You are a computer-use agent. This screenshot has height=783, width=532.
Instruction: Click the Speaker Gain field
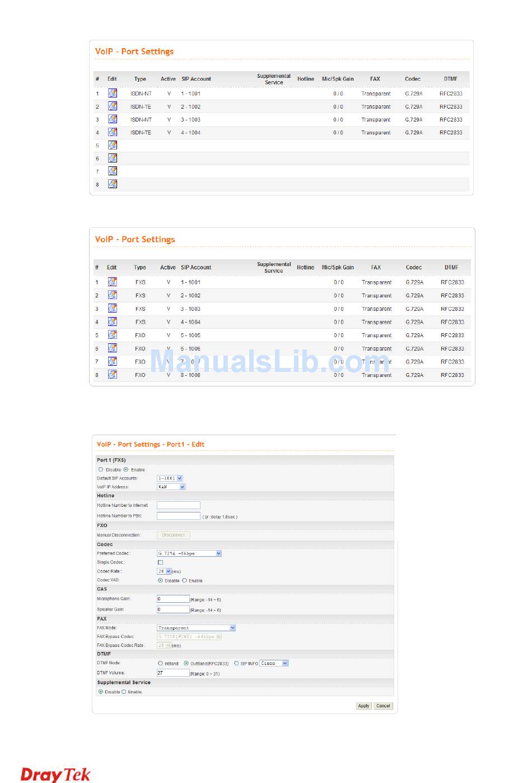pyautogui.click(x=173, y=609)
